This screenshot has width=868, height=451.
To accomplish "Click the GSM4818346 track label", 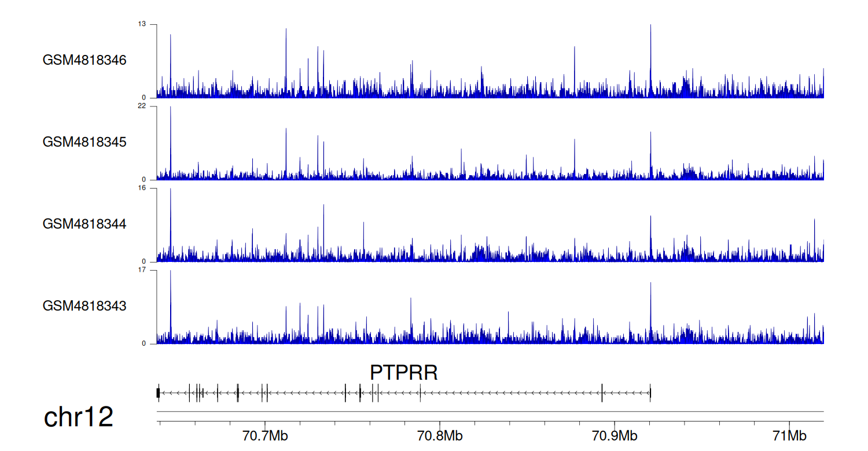I will click(x=84, y=60).
